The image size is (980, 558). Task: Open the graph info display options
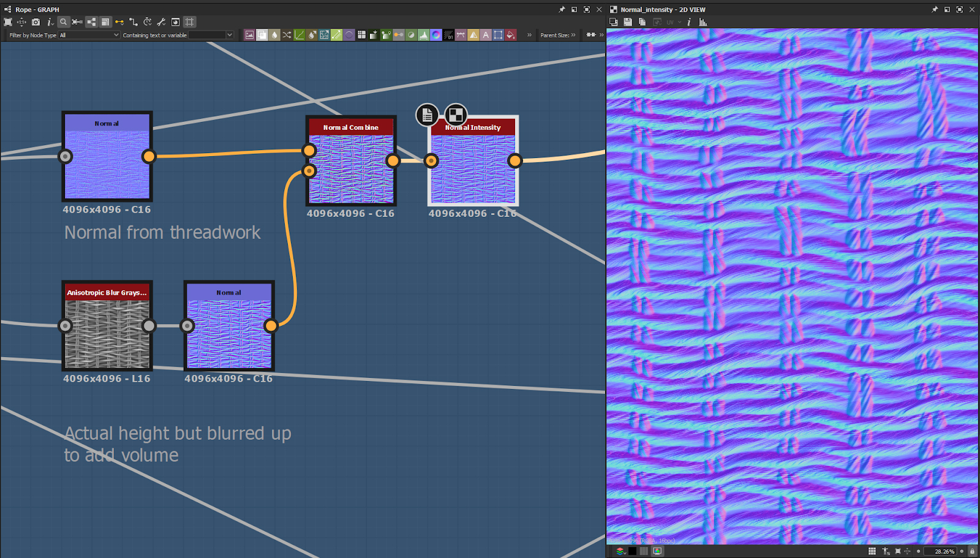pyautogui.click(x=50, y=22)
